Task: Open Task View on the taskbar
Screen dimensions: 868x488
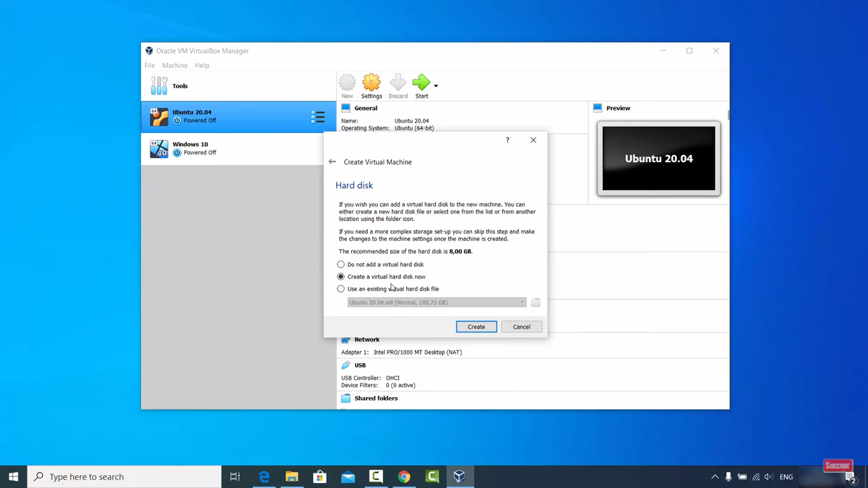Action: point(235,477)
